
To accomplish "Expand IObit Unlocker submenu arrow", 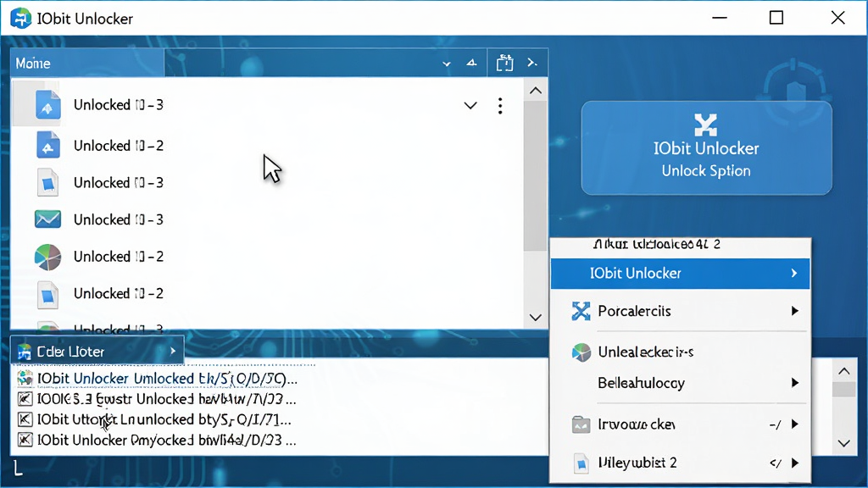I will [793, 273].
